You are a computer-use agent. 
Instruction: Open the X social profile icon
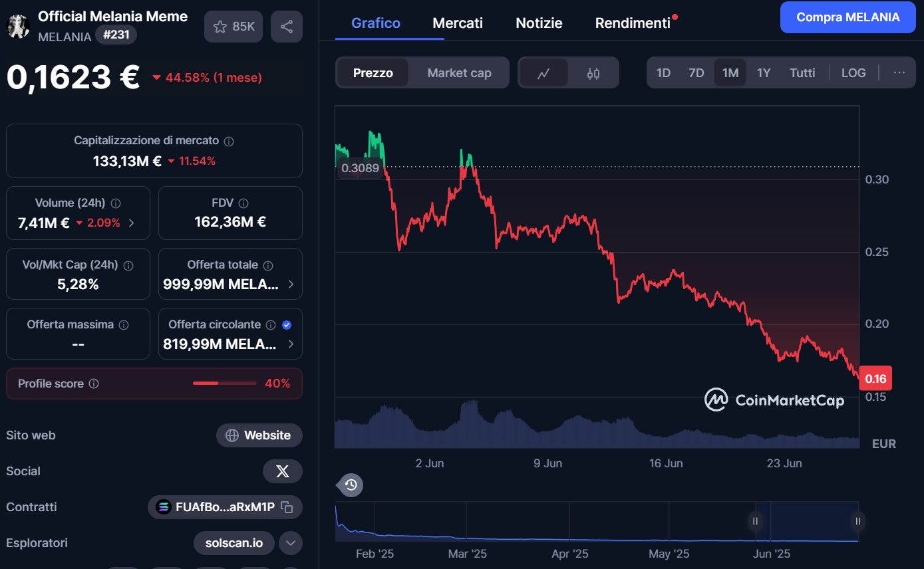[283, 471]
